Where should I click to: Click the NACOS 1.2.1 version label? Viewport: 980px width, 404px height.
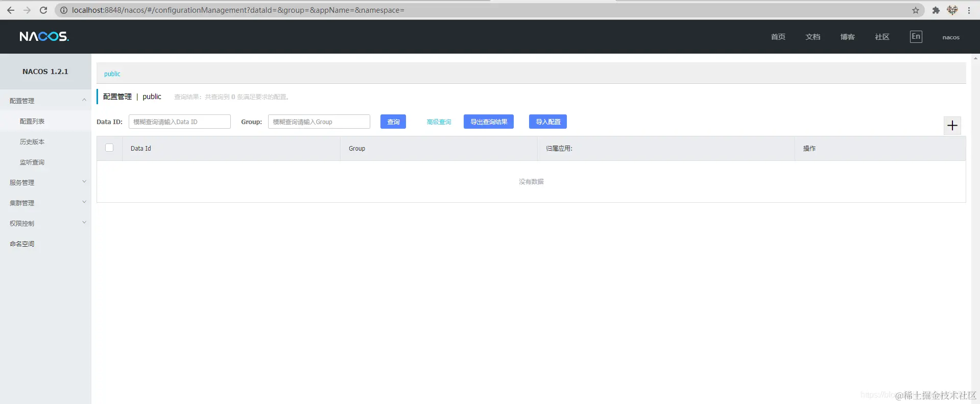point(45,72)
